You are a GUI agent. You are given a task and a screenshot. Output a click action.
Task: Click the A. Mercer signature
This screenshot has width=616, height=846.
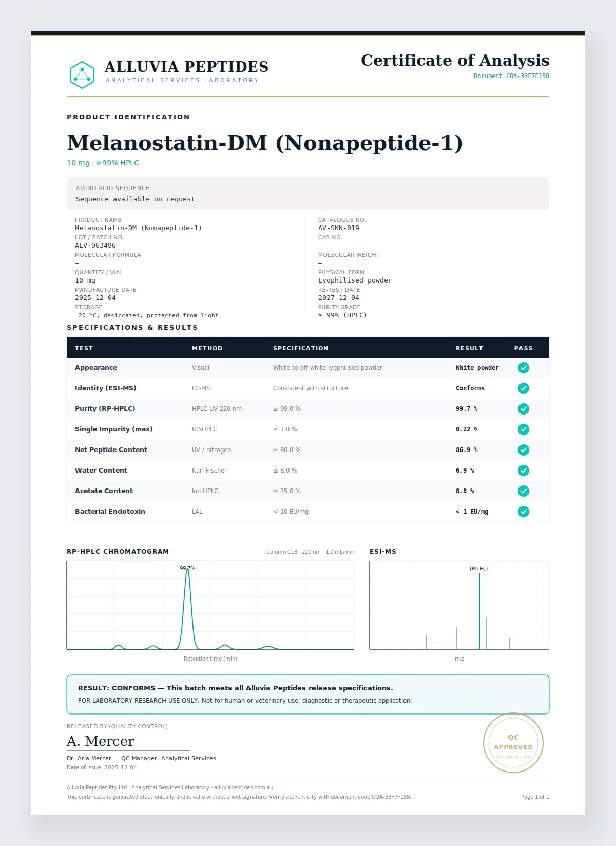pos(101,741)
